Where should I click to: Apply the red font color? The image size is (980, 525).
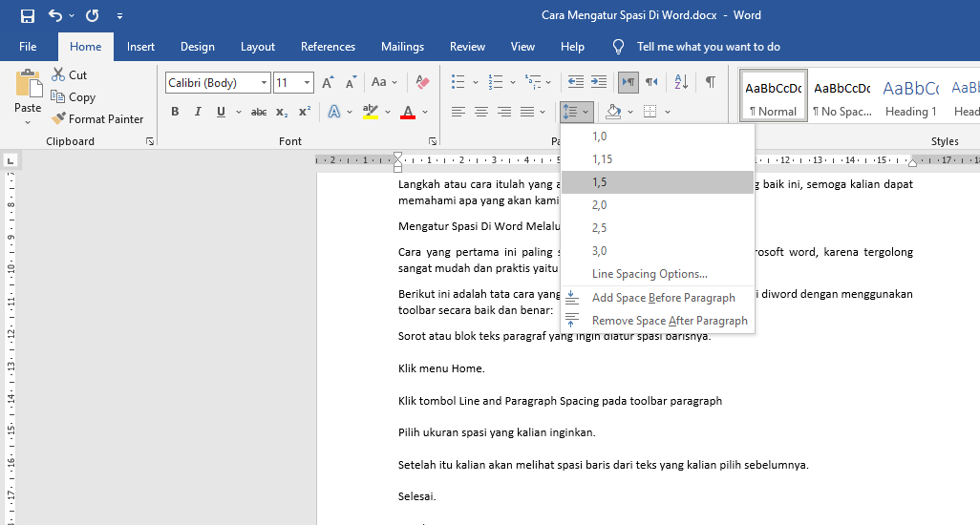(408, 112)
